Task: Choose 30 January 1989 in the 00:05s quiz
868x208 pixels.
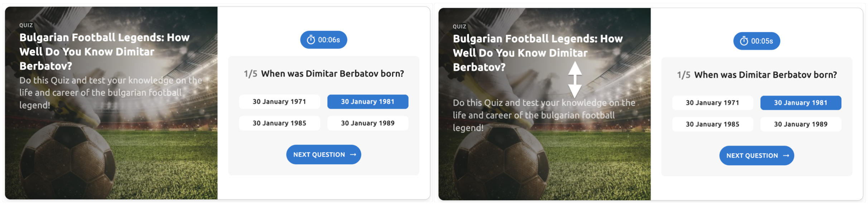Action: pyautogui.click(x=800, y=124)
